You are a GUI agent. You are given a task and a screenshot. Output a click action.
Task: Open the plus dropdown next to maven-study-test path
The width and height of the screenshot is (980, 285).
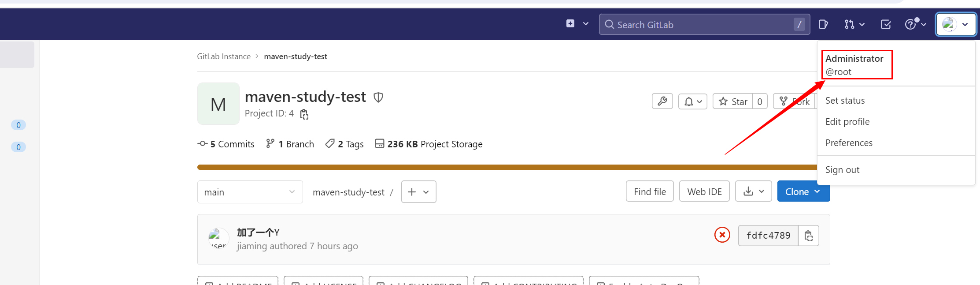[418, 191]
